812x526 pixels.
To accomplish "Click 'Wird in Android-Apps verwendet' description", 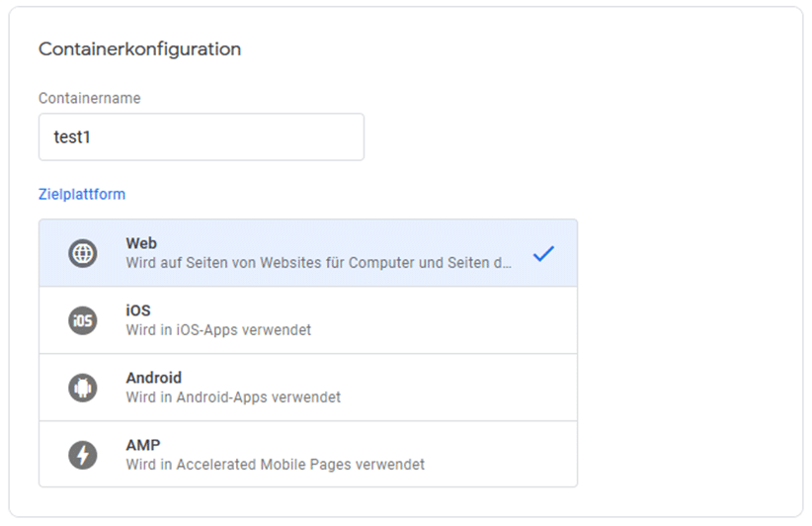I will pos(233,397).
